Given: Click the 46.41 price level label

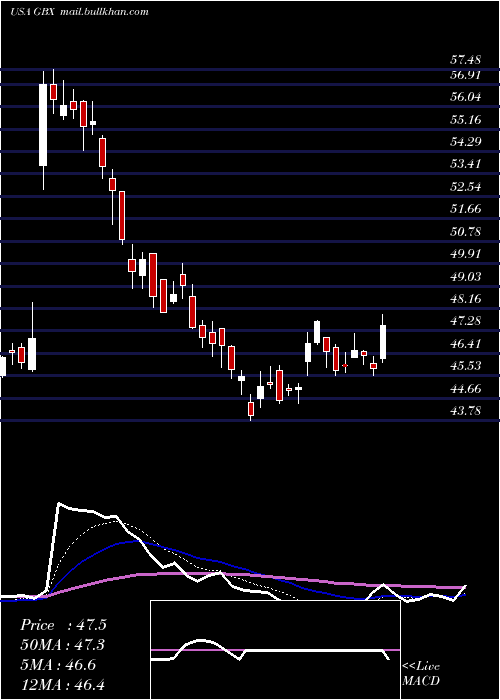Looking at the screenshot, I should [x=465, y=343].
